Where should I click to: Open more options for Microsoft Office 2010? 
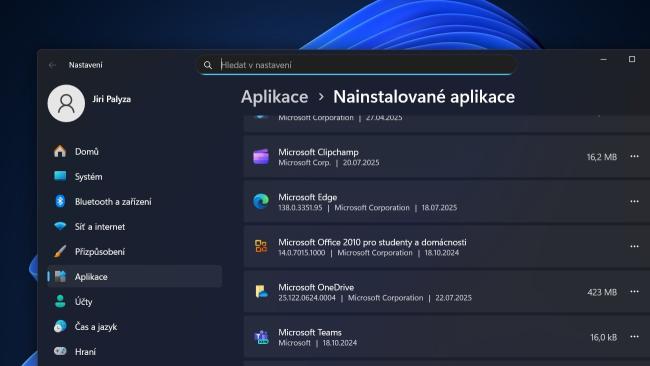[x=634, y=246]
